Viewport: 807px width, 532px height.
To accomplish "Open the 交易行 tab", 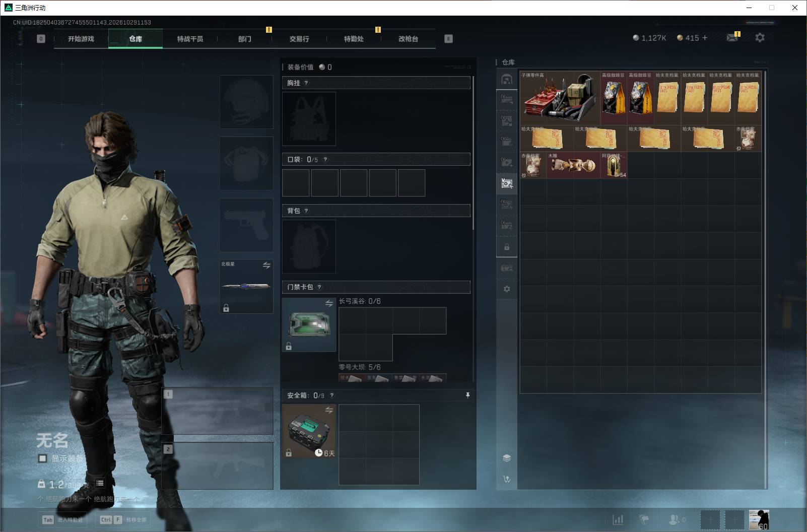I will click(x=299, y=39).
